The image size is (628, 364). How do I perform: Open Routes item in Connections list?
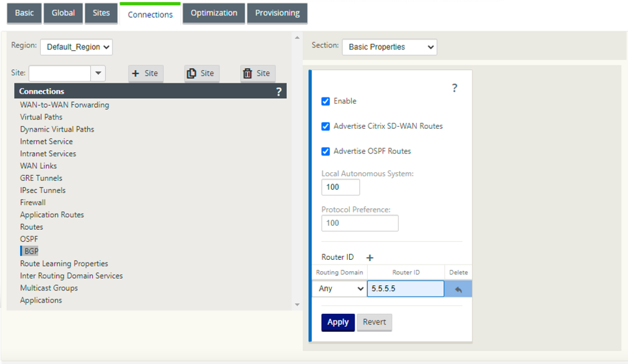pyautogui.click(x=31, y=227)
